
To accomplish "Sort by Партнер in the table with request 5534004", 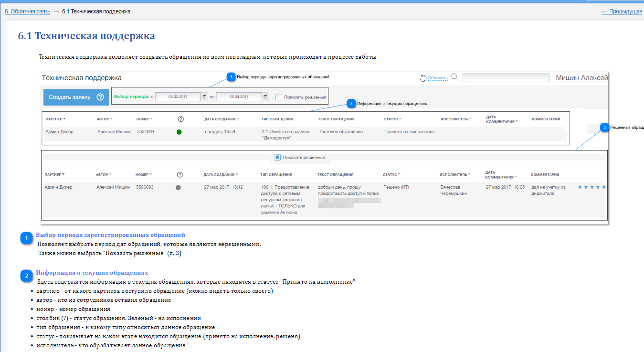I will coord(55,119).
